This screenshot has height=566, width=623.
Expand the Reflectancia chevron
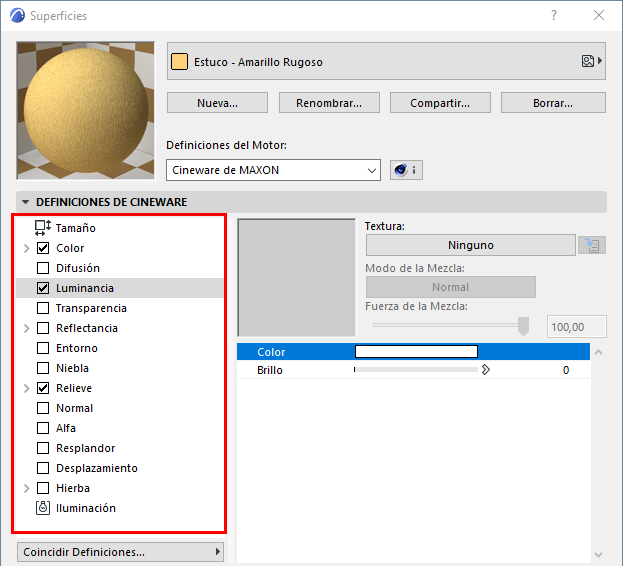27,328
